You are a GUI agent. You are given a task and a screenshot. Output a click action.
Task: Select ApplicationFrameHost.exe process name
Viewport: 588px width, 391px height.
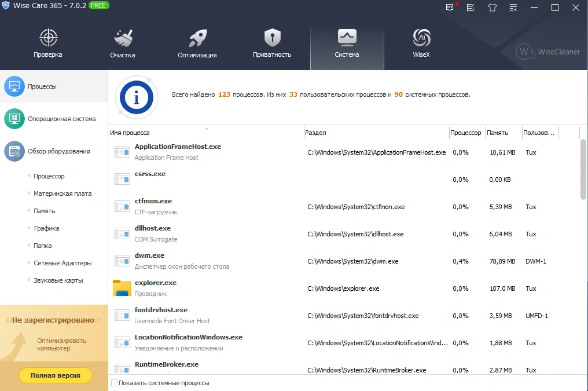coord(178,147)
